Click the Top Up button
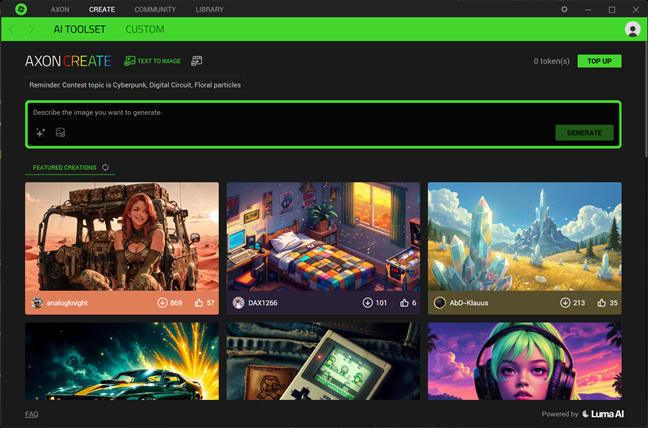 pyautogui.click(x=599, y=61)
